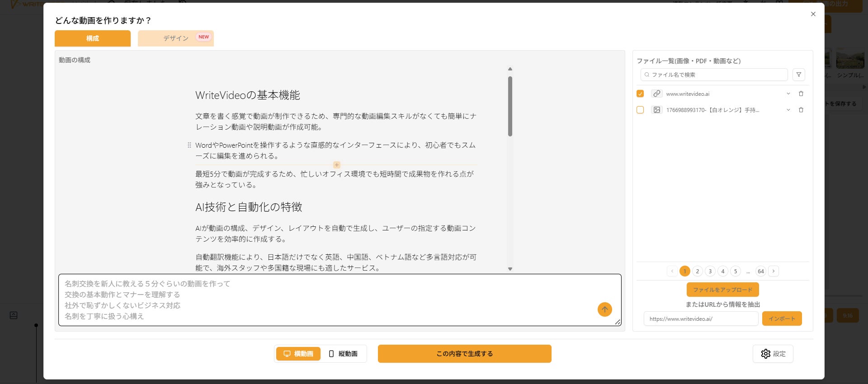
Task: Click the scroll up arrow of the outline
Action: 510,69
